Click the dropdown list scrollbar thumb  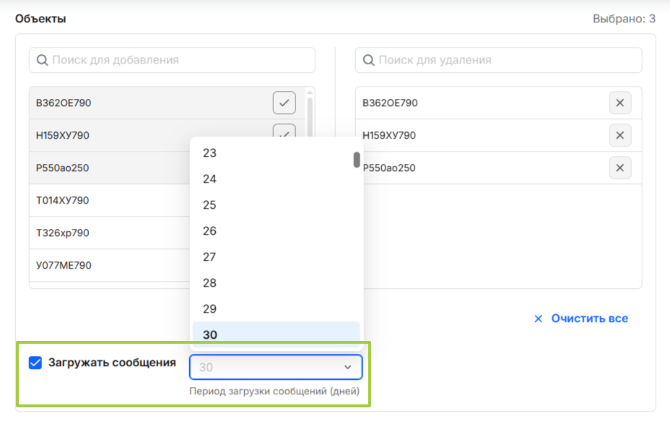(357, 160)
